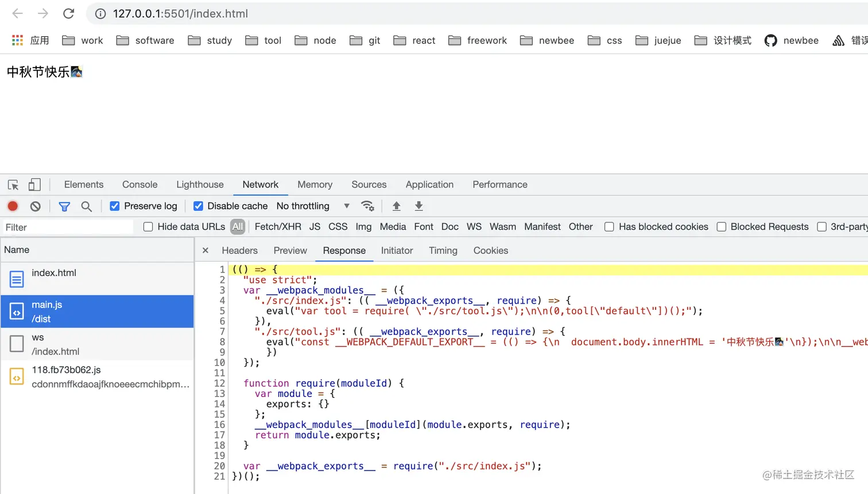Open the react bookmarks folder
This screenshot has width=868, height=494.
click(x=414, y=40)
